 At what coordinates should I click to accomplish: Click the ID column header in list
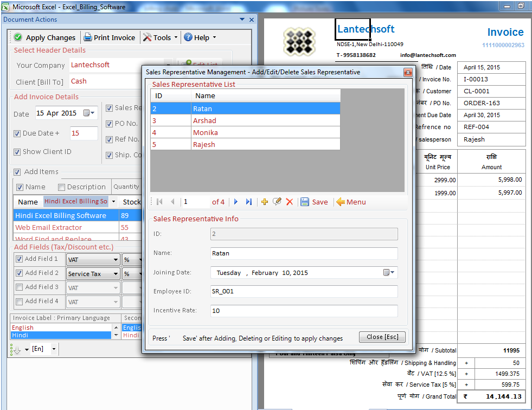click(171, 95)
